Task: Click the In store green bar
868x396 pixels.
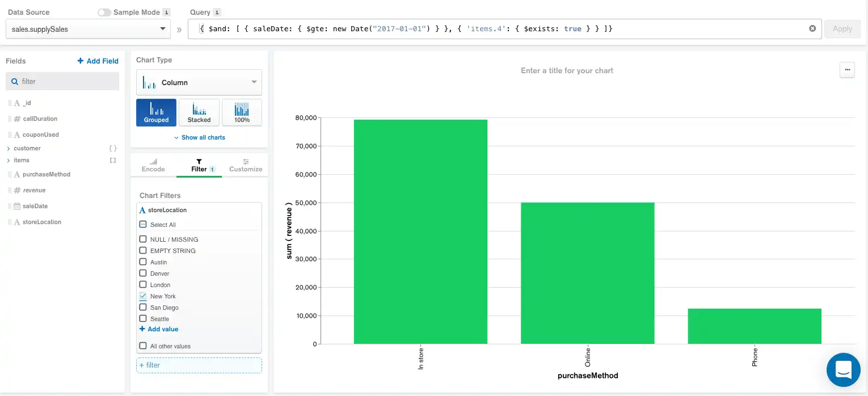Action: click(x=420, y=231)
